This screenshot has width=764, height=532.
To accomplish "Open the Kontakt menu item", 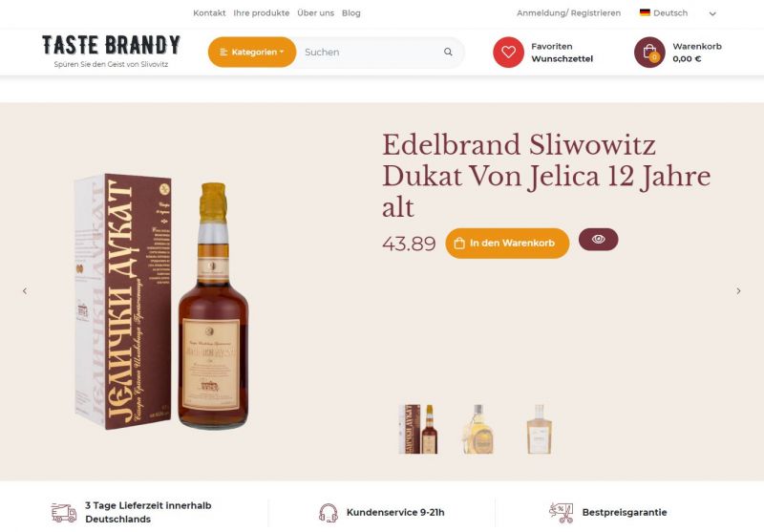I will 209,13.
